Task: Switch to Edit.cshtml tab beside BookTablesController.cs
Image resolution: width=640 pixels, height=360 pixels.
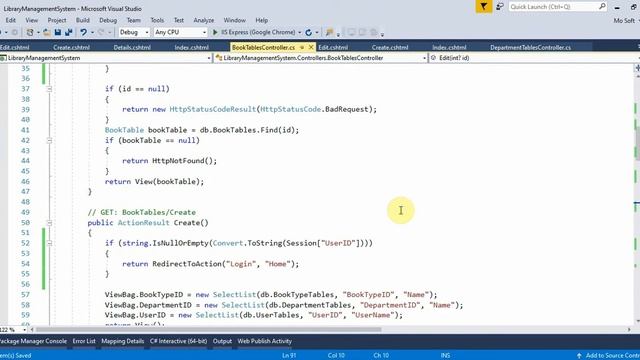Action: pyautogui.click(x=333, y=47)
